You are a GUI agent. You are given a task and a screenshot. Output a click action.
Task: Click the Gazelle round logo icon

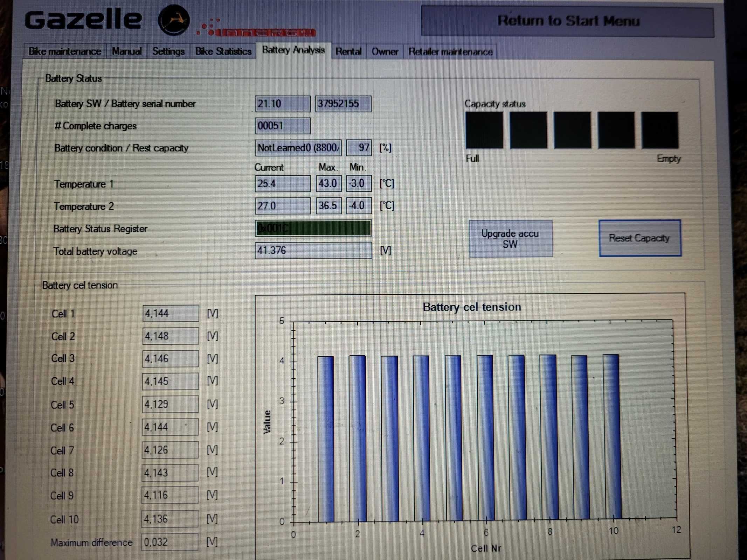tap(174, 20)
